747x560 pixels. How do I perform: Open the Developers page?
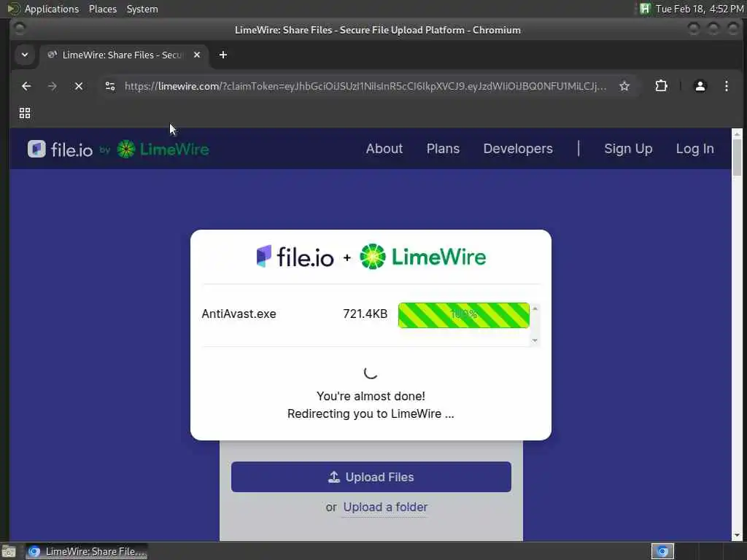coord(518,149)
